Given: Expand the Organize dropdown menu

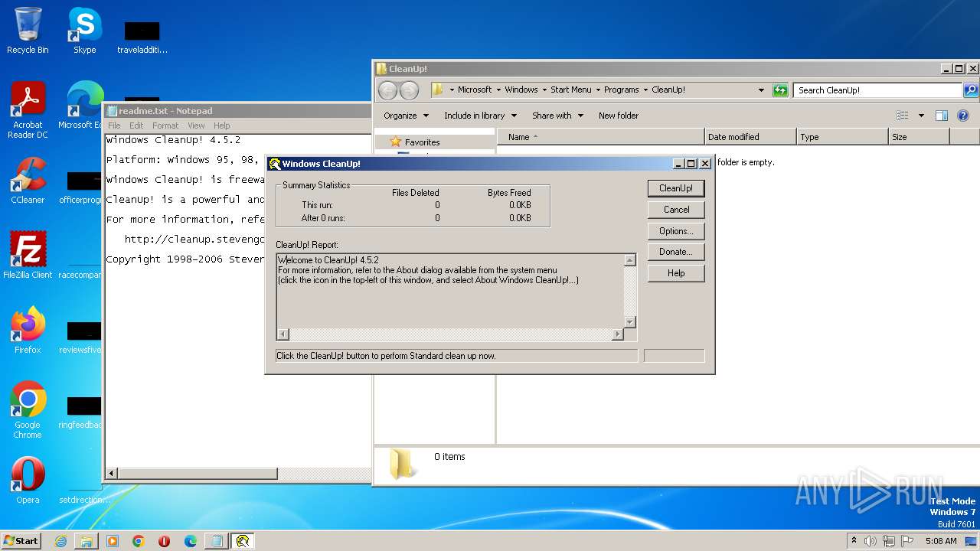Looking at the screenshot, I should click(x=406, y=116).
